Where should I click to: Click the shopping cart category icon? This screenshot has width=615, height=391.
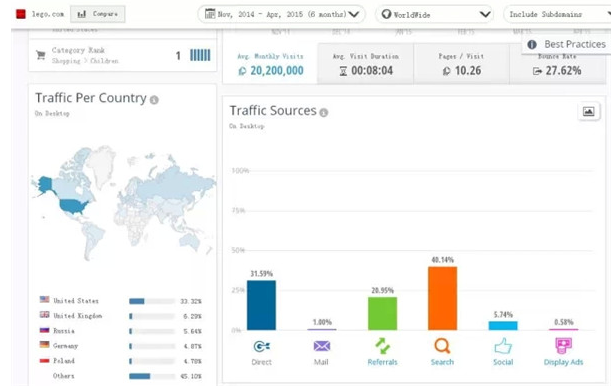click(41, 55)
